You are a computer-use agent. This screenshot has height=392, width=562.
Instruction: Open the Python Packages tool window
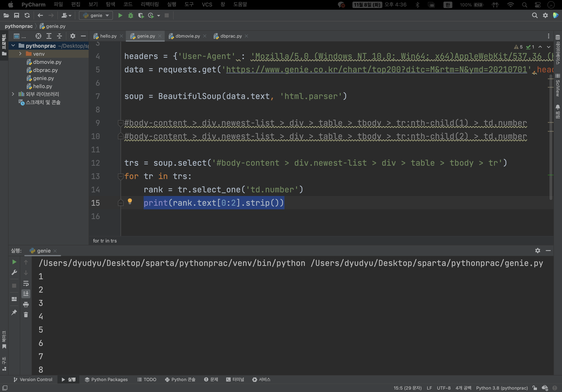coord(106,379)
